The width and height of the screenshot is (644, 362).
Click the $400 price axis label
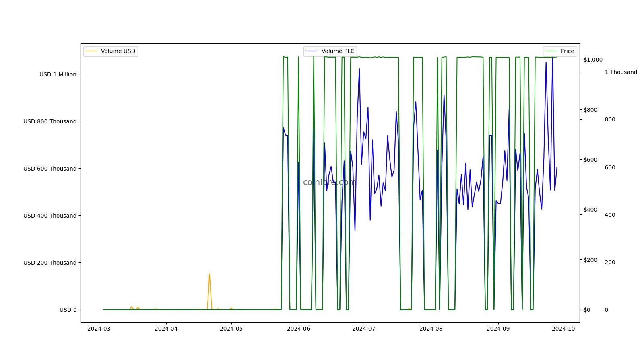click(x=590, y=210)
